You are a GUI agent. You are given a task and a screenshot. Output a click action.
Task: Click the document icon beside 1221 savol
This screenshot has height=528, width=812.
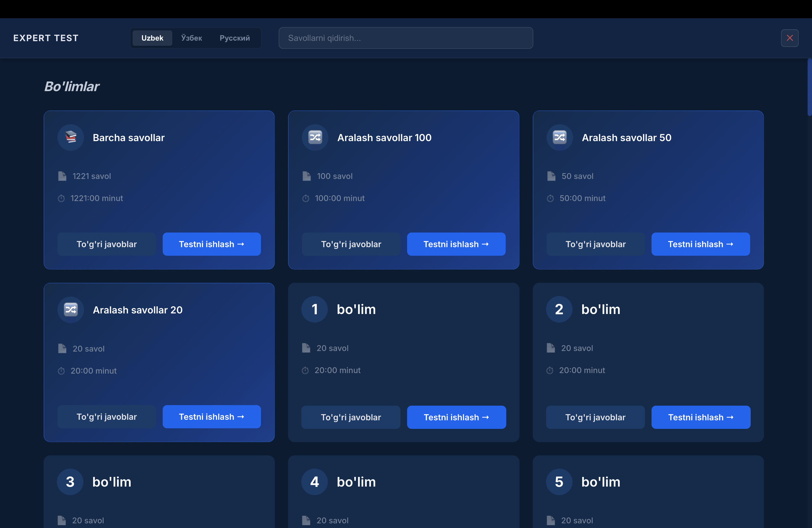pos(62,176)
